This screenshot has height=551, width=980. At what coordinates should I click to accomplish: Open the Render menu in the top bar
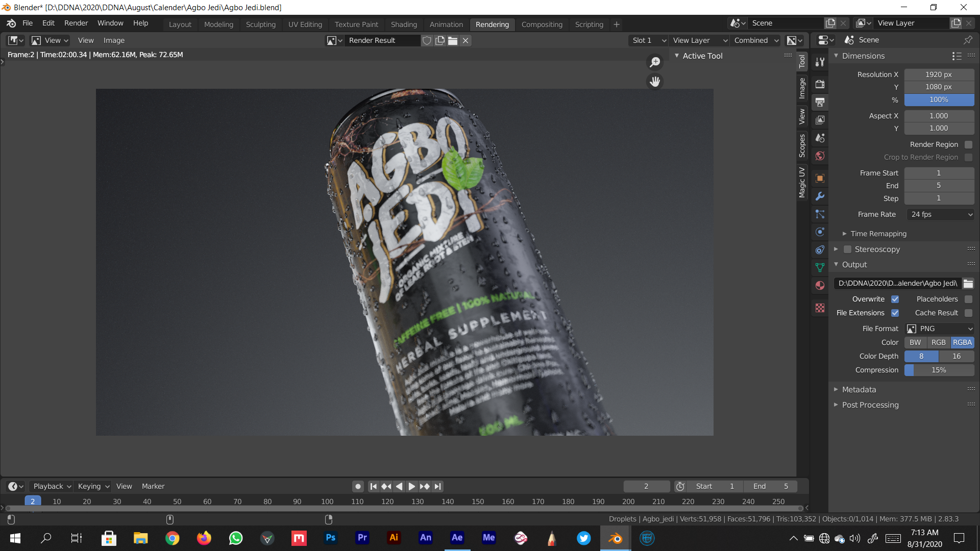[x=76, y=23]
